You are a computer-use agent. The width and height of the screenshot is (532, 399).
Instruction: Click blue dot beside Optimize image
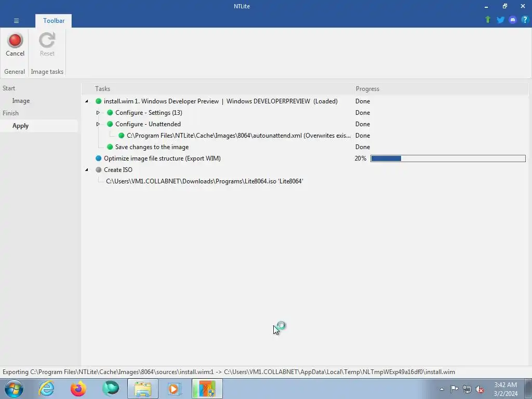98,158
